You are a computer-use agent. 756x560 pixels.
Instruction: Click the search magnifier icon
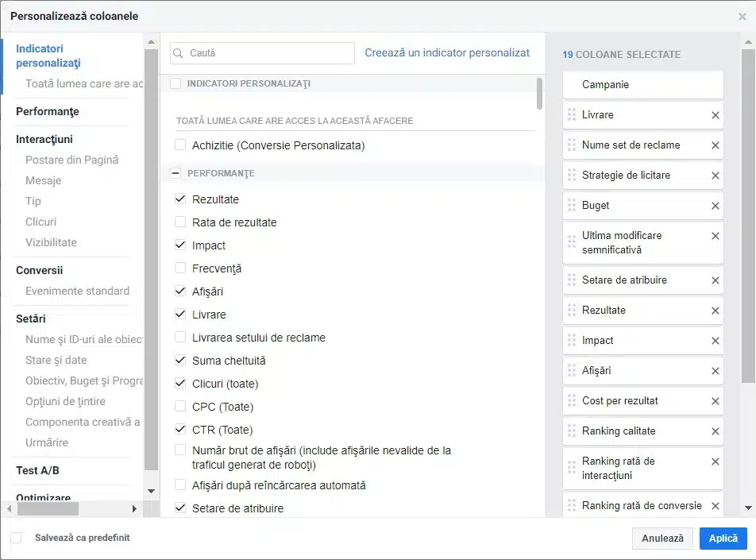pyautogui.click(x=179, y=52)
